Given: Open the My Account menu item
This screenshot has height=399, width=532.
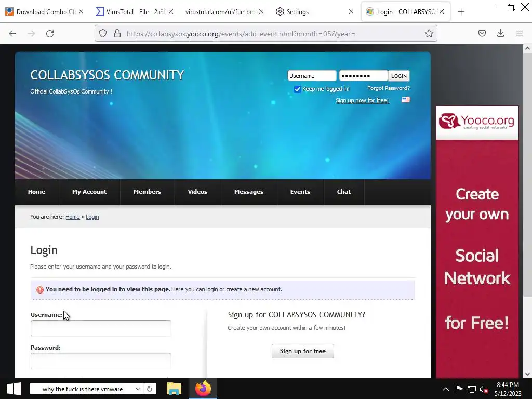Looking at the screenshot, I should coord(89,192).
